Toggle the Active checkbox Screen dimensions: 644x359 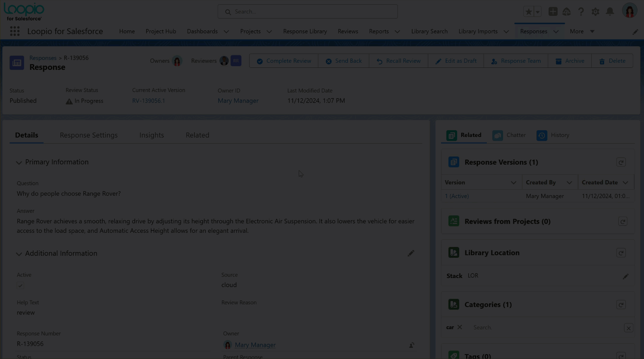pyautogui.click(x=20, y=286)
